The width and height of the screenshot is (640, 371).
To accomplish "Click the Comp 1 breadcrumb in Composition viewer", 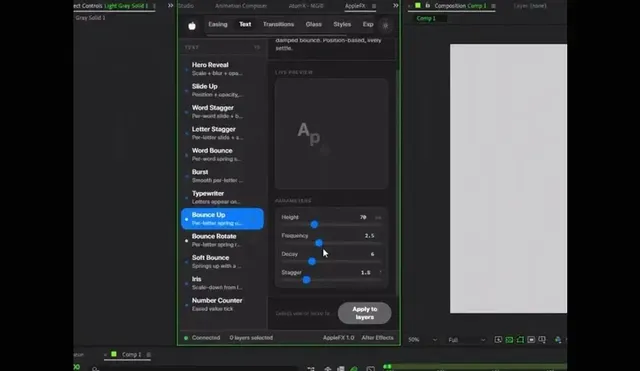I will tap(426, 18).
